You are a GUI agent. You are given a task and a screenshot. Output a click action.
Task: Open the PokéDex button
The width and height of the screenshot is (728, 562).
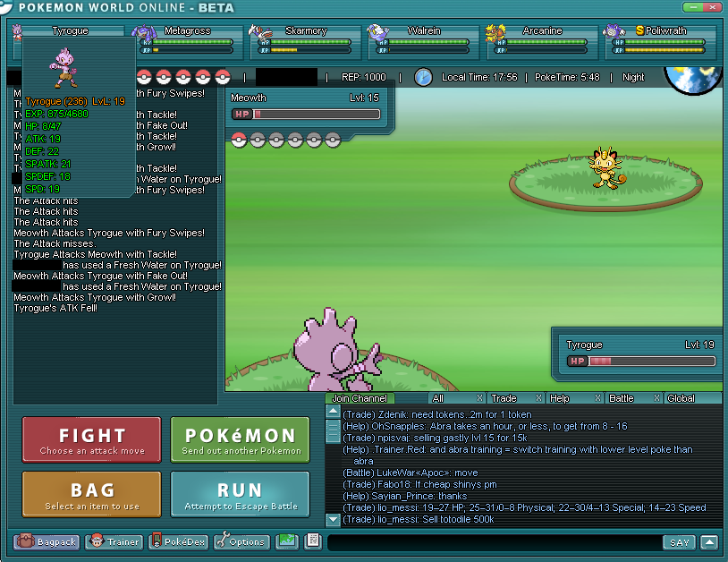179,541
